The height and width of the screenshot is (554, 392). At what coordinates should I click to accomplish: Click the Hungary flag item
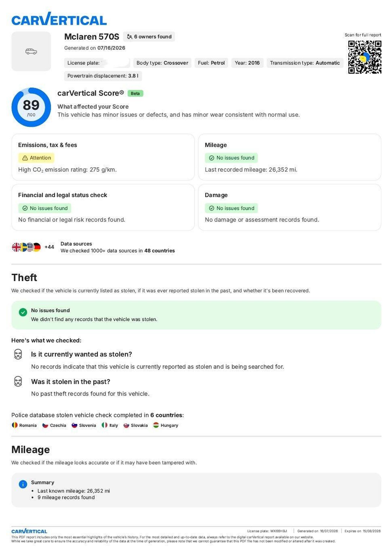tap(166, 425)
